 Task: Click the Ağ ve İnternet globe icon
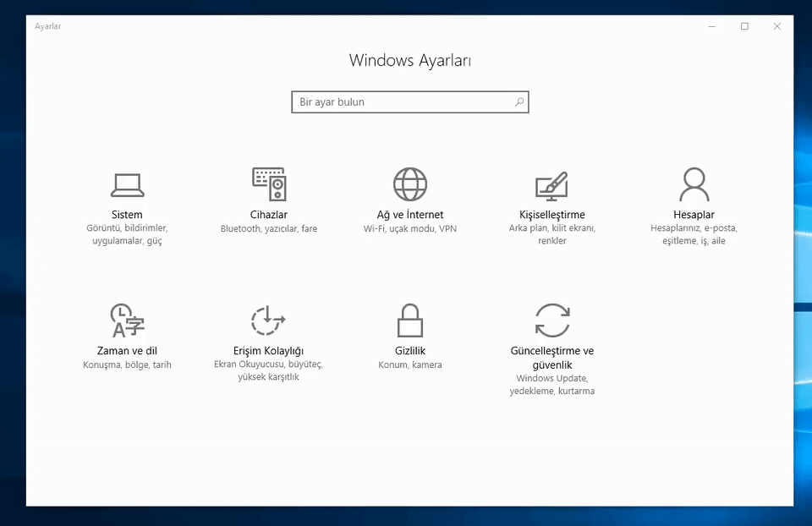point(410,184)
